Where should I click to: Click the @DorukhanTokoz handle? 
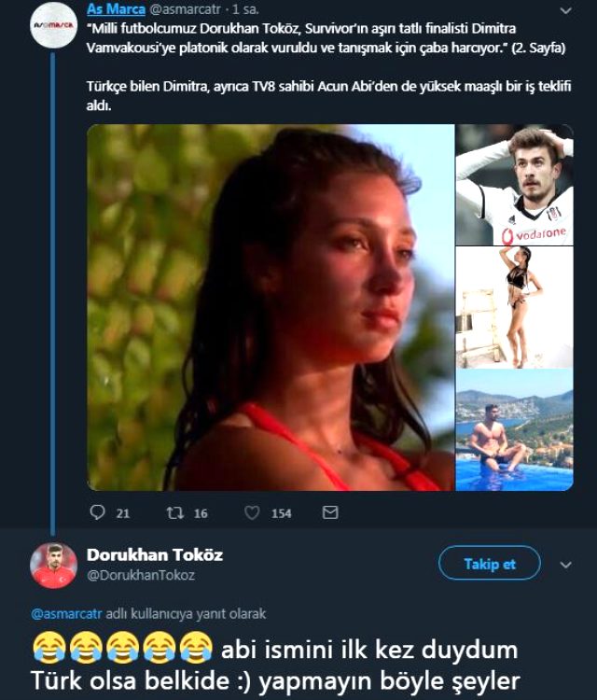coord(141,575)
